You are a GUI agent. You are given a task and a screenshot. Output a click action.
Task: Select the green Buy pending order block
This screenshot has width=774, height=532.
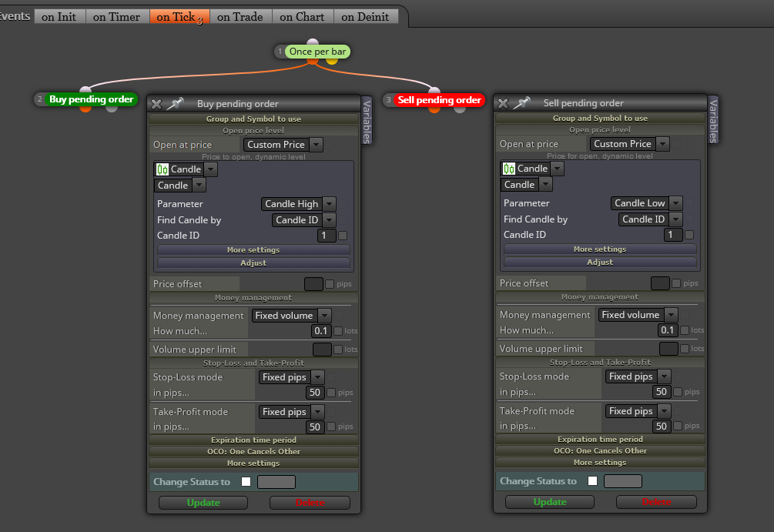(x=92, y=99)
